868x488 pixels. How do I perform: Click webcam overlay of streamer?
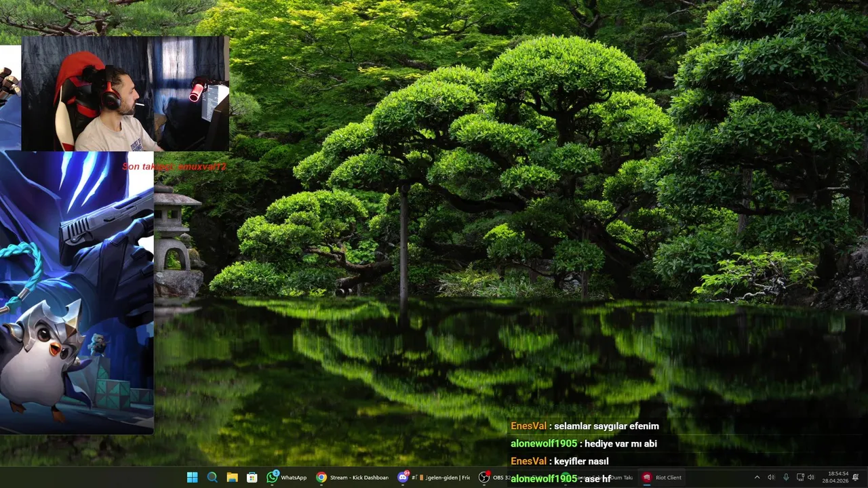pos(125,94)
